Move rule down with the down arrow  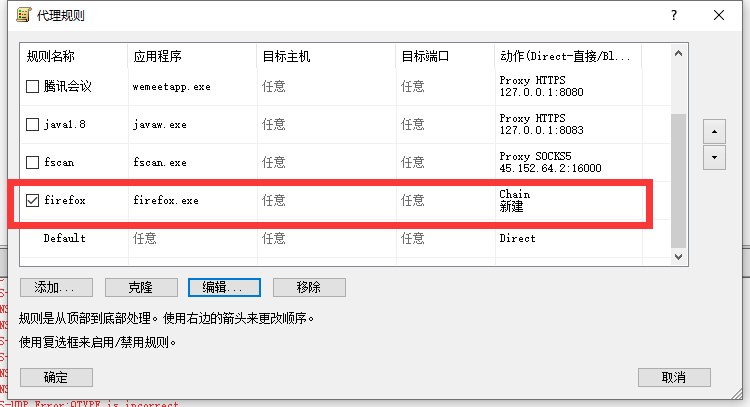pos(714,157)
